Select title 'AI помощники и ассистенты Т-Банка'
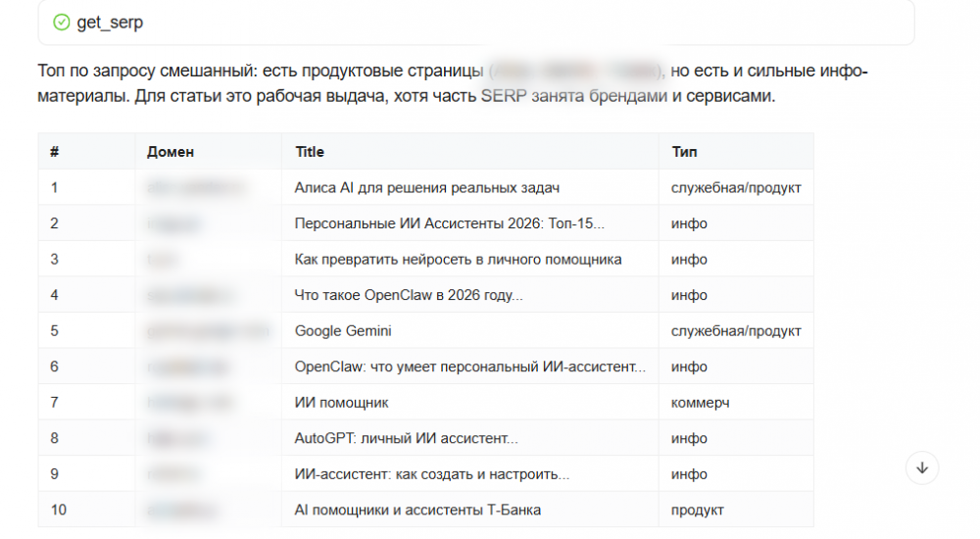Image resolution: width=980 pixels, height=539 pixels. (x=417, y=510)
